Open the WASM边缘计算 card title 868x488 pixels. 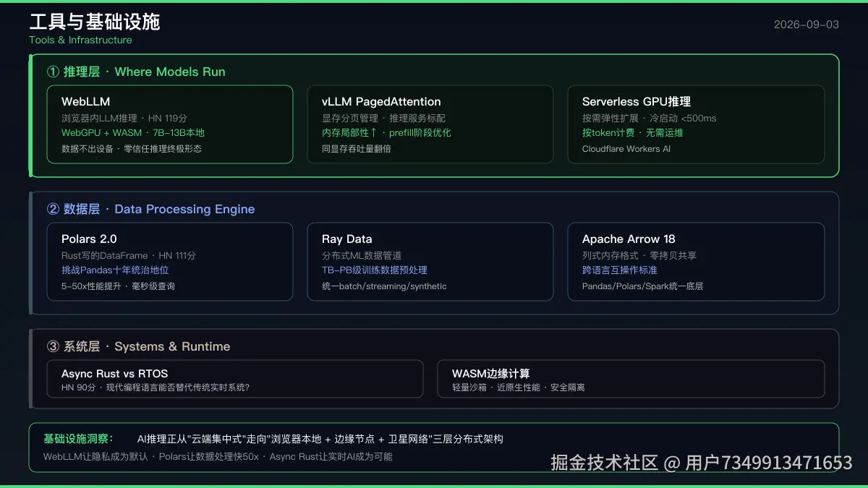click(491, 374)
